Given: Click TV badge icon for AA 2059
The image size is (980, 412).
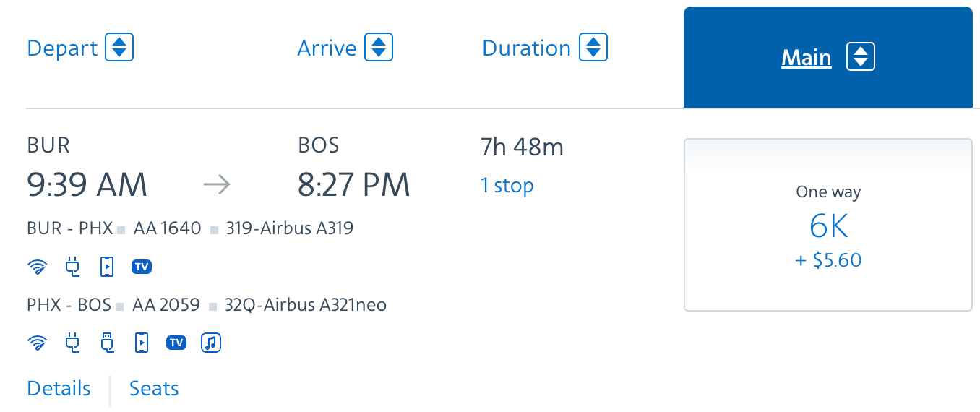Looking at the screenshot, I should click(x=176, y=343).
